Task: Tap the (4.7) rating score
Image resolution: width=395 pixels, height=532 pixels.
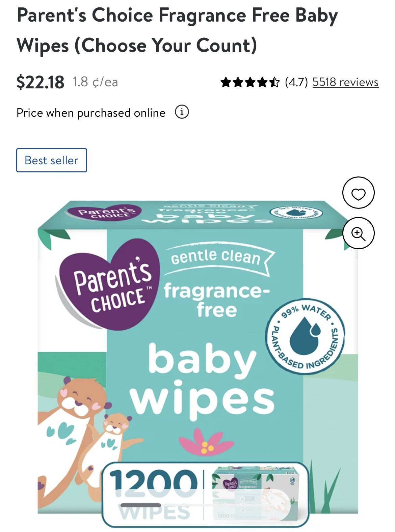Action: point(296,82)
